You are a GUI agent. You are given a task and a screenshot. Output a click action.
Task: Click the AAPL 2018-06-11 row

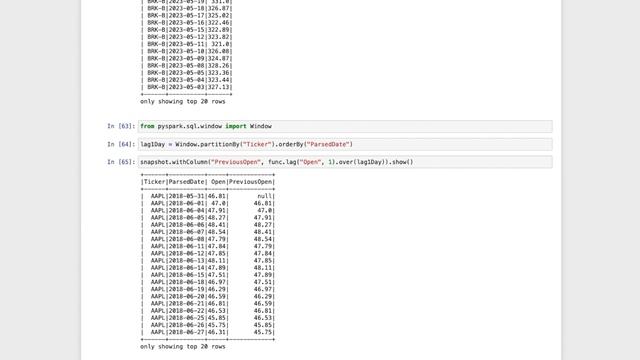tap(208, 246)
